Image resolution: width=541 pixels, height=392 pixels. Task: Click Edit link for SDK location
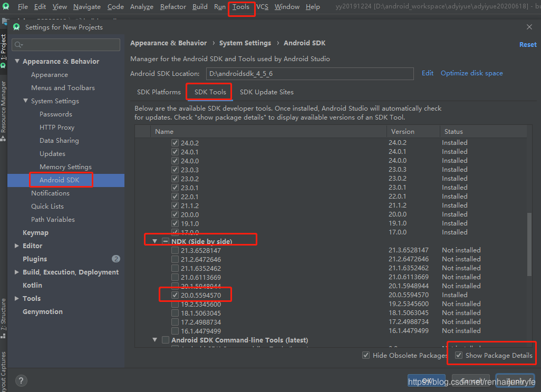point(428,73)
